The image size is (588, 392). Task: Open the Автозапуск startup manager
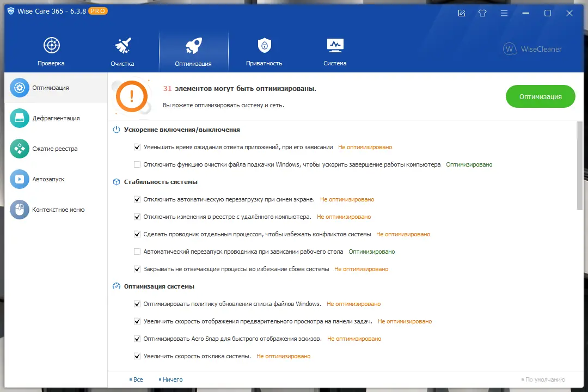point(45,179)
